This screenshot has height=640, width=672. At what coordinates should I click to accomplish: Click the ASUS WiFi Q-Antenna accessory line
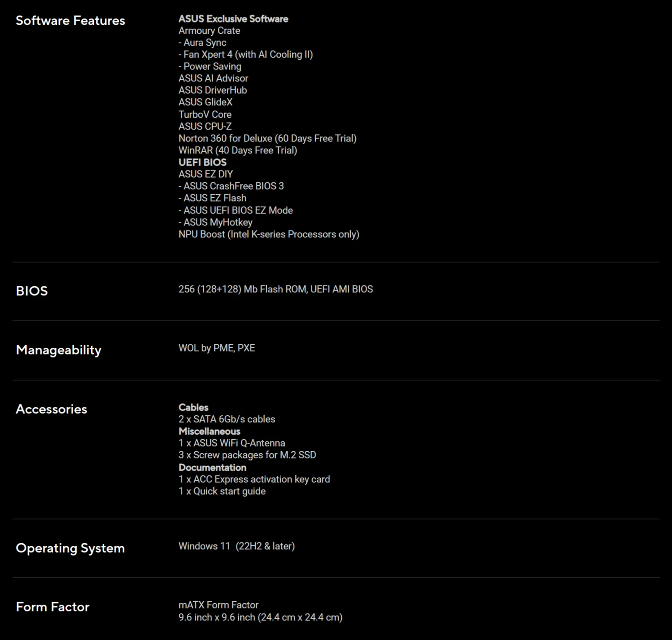232,443
